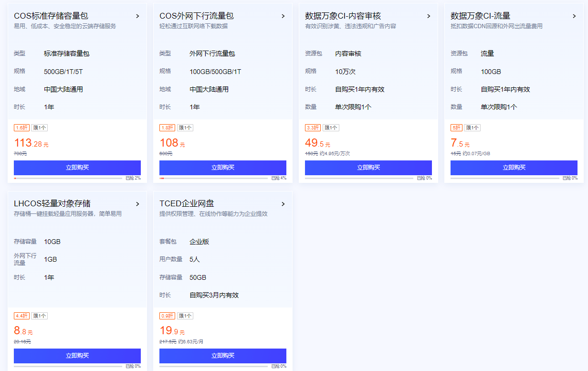Click the progress bar on TCED企业网盘 card

(213, 366)
